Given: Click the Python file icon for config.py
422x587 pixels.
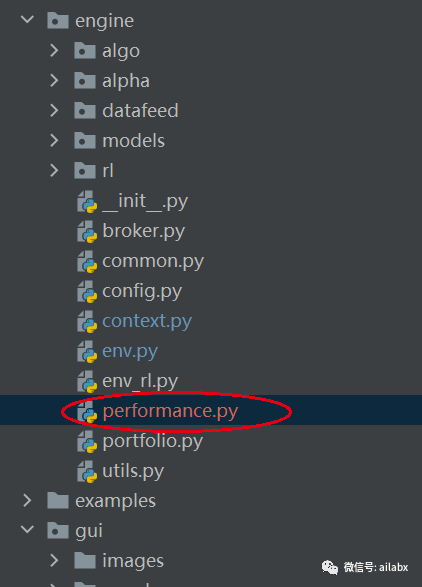Looking at the screenshot, I should tap(87, 291).
